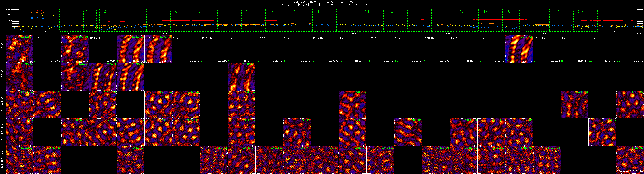Open the 1.27E+04 image in 12.0-25.0 keV row
Screen dimensions: 644x174
pyautogui.click(x=19, y=105)
